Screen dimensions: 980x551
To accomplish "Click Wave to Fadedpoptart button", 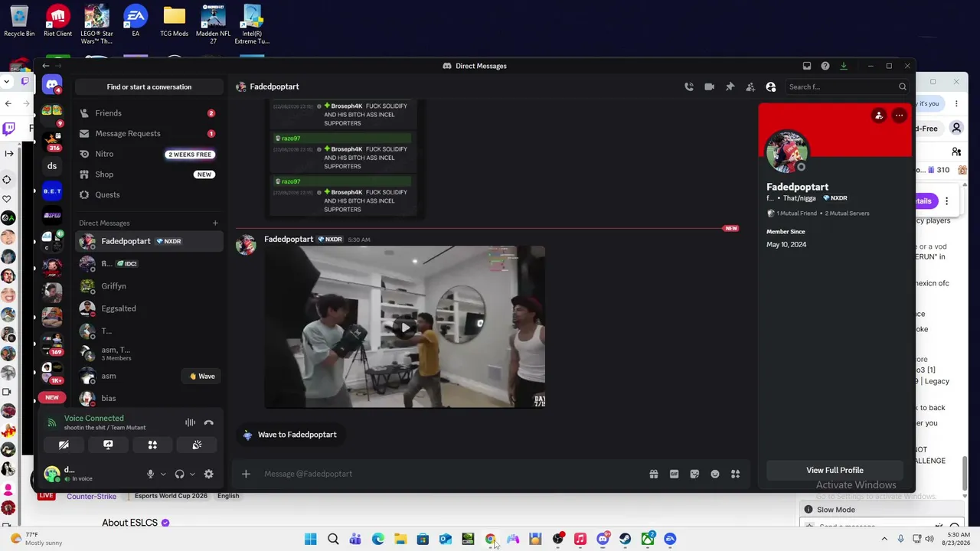I will [289, 435].
